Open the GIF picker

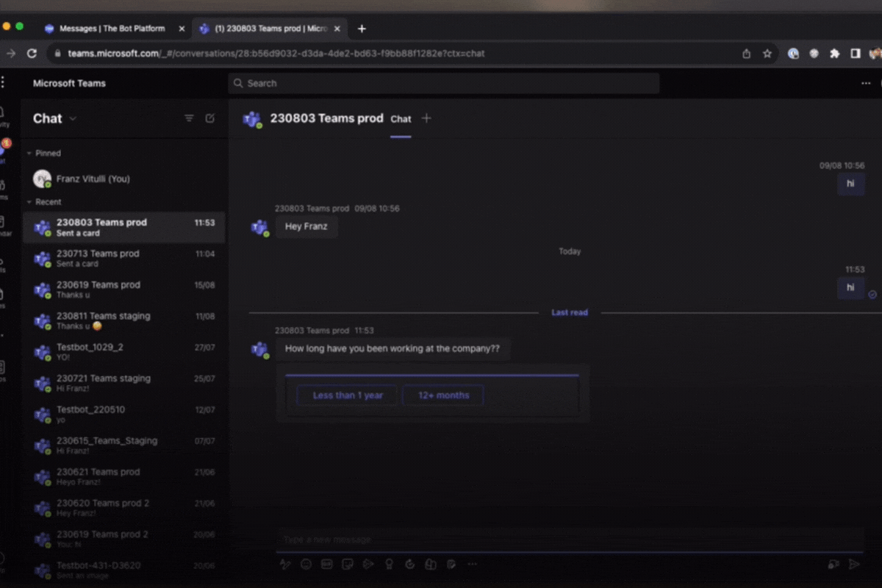327,564
